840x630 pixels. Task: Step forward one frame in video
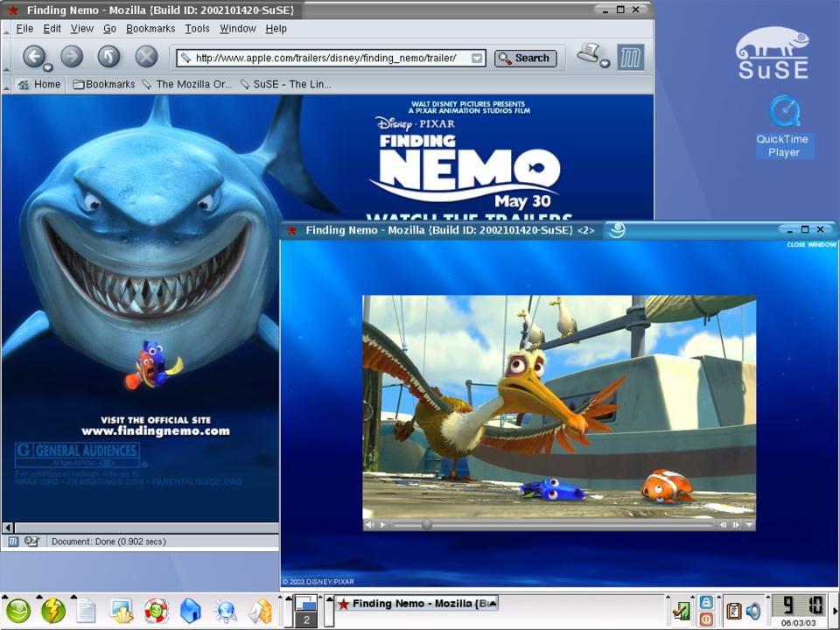(x=736, y=525)
